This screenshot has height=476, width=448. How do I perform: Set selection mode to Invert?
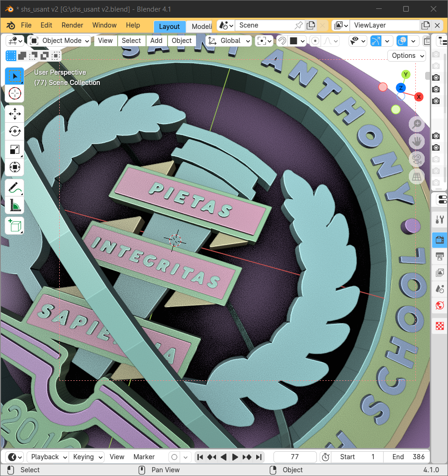pos(45,56)
